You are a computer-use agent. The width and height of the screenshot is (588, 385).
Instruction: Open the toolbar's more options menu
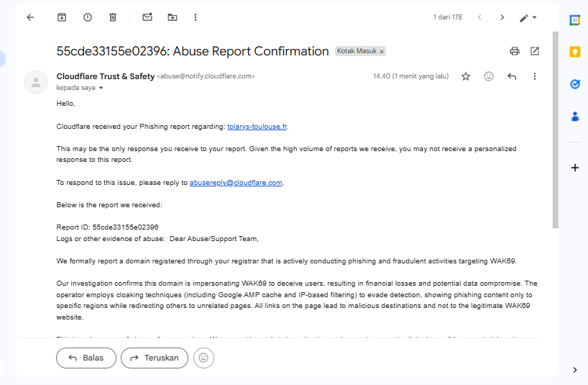(x=196, y=17)
